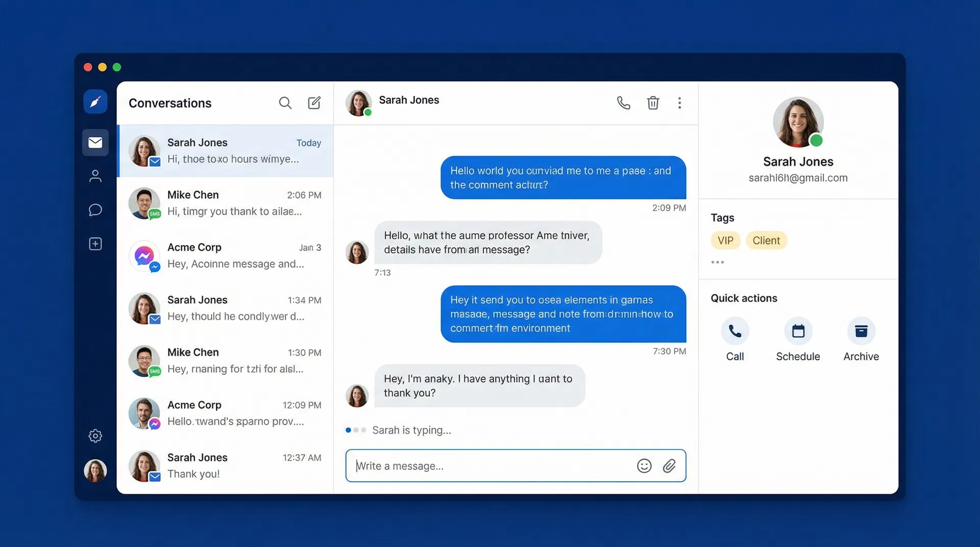Click sarahl6h@gmail.com email link
980x547 pixels.
coord(798,178)
